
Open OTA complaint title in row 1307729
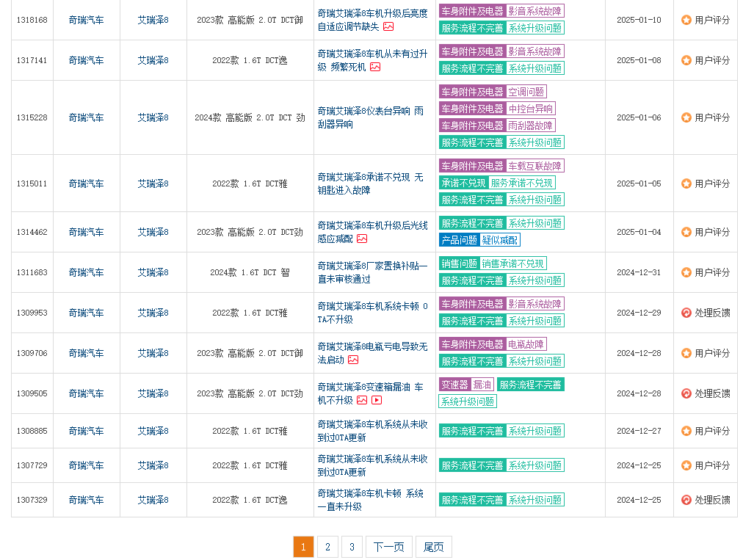[x=372, y=465]
